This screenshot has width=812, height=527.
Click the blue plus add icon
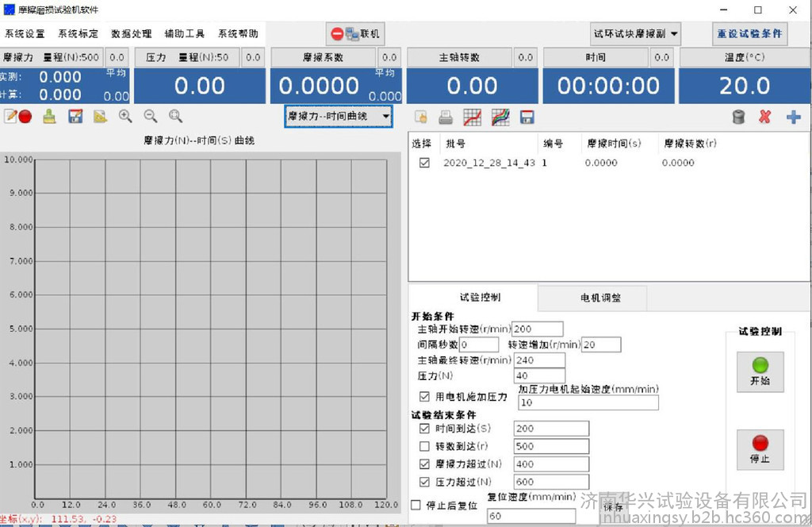tap(793, 117)
